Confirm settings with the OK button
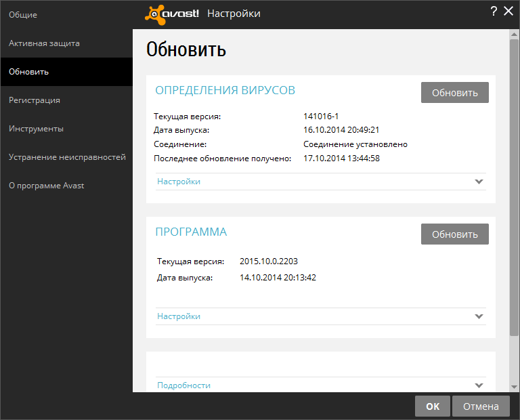Image resolution: width=520 pixels, height=420 pixels. coord(433,406)
